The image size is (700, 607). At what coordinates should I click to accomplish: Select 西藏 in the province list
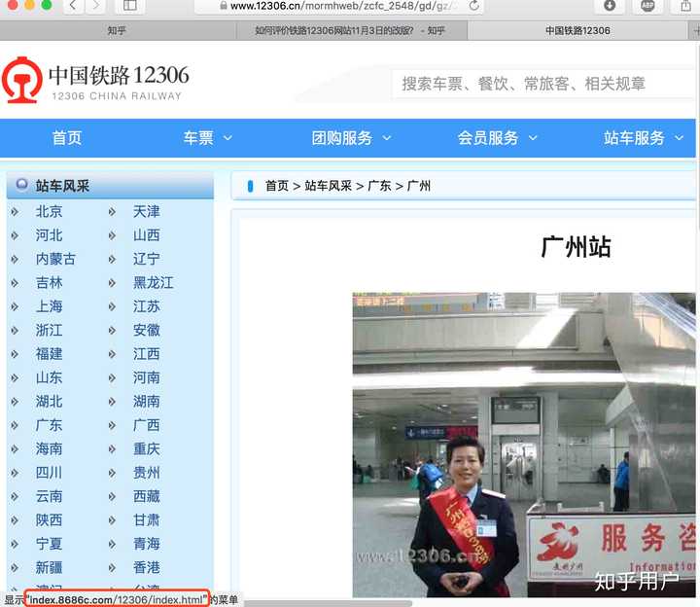pos(147,497)
